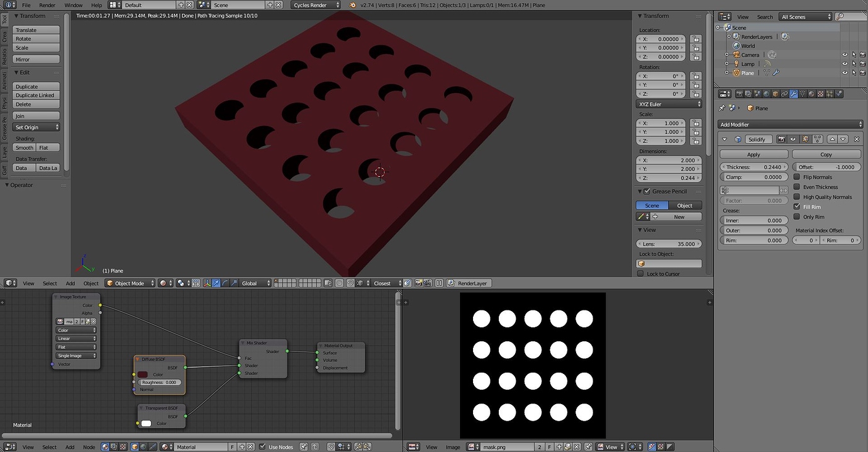Hide the Lamp in the outliner
Image resolution: width=868 pixels, height=452 pixels.
click(x=844, y=64)
